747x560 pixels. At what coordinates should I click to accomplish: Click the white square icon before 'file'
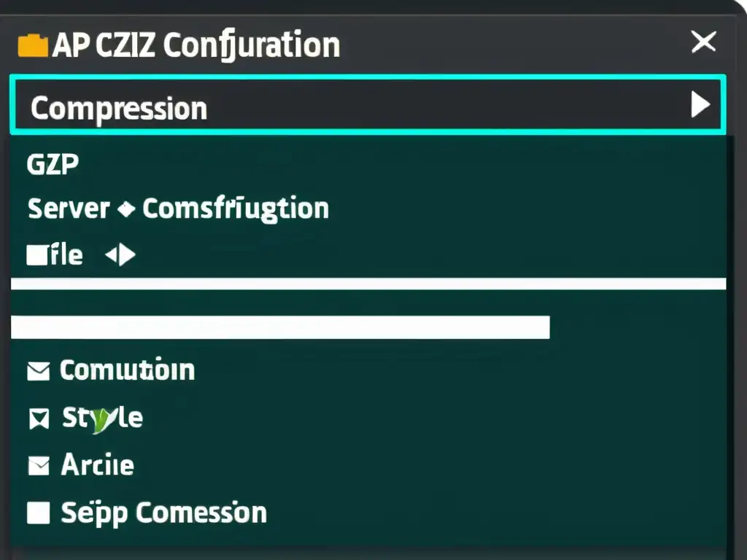[x=36, y=255]
